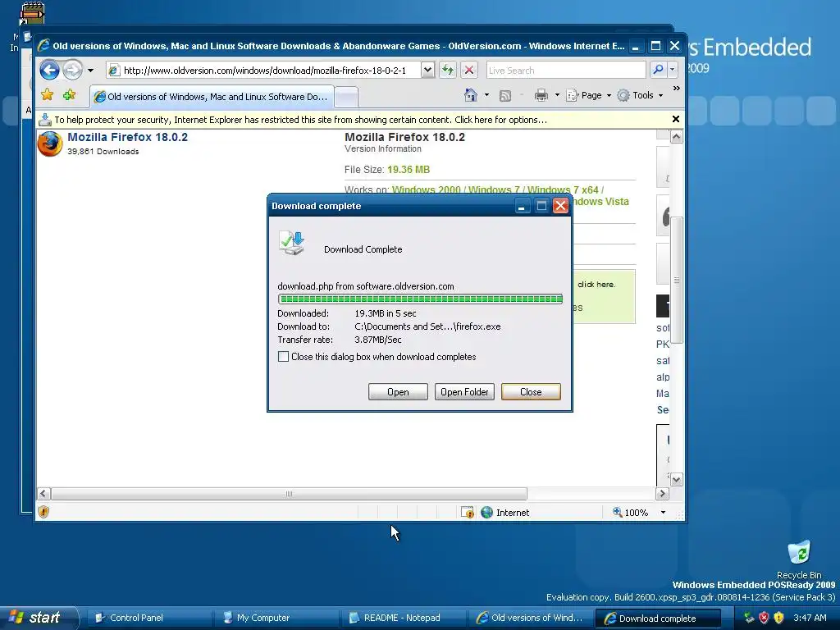Click the Open button in download dialog
840x630 pixels.
(x=398, y=391)
